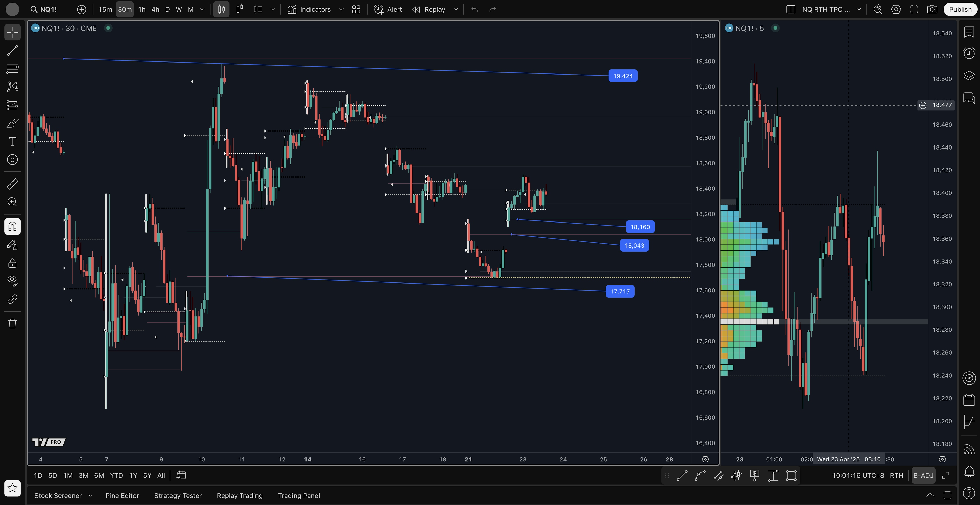Select the trend line drawing tool
This screenshot has width=980, height=505.
[x=12, y=51]
